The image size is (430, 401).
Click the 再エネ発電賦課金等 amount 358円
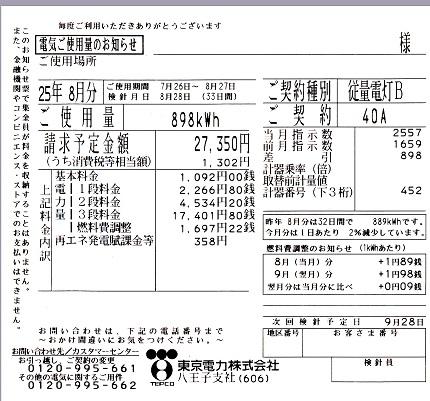[x=210, y=241]
